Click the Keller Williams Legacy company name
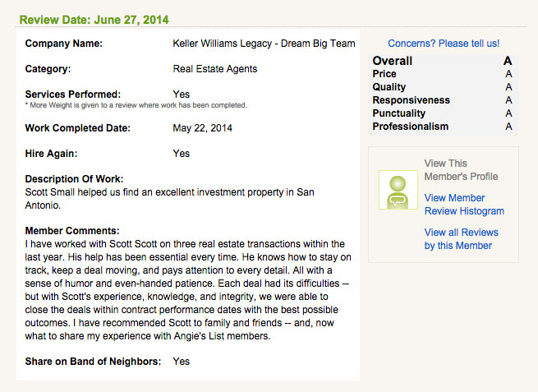 (264, 44)
